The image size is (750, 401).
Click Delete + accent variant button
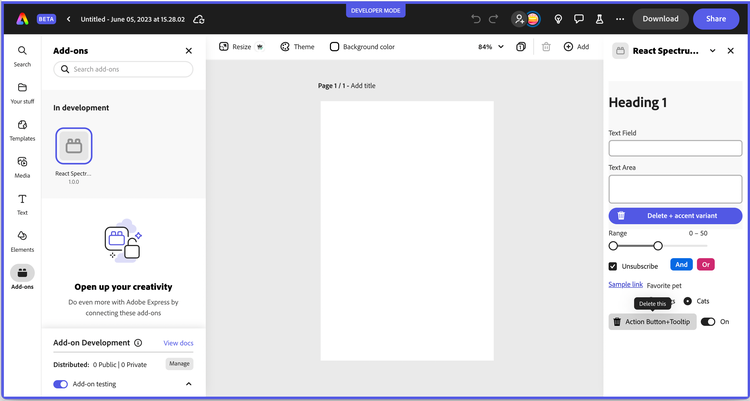675,216
